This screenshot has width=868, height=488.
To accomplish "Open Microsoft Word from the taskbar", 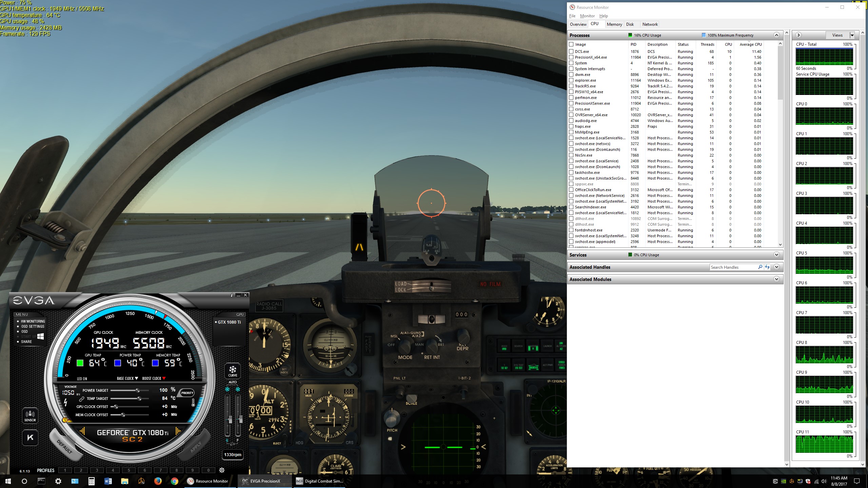I will [x=108, y=481].
